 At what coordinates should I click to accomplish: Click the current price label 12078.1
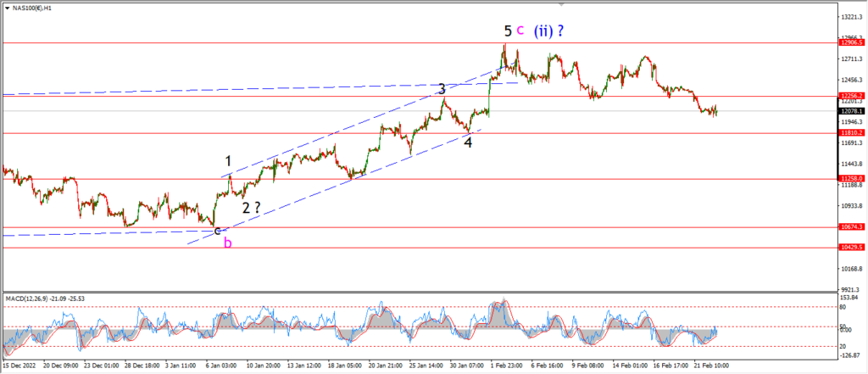851,111
